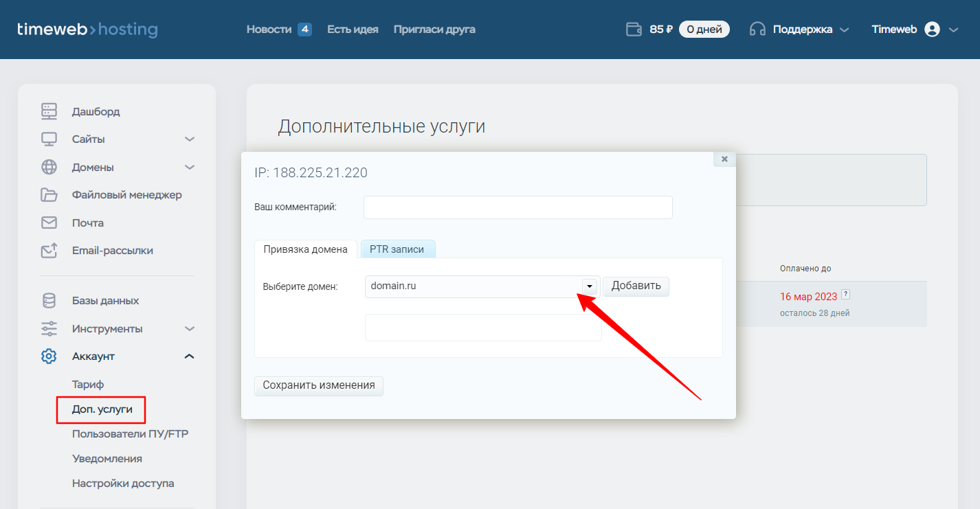Open the domain selection dropdown arrow
This screenshot has height=509, width=980.
[x=590, y=286]
